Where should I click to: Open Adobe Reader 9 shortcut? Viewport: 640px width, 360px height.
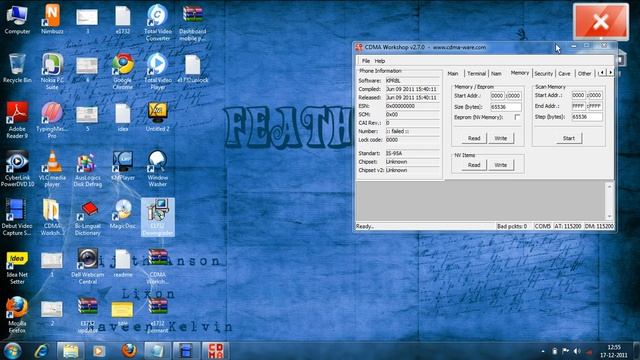coord(17,120)
